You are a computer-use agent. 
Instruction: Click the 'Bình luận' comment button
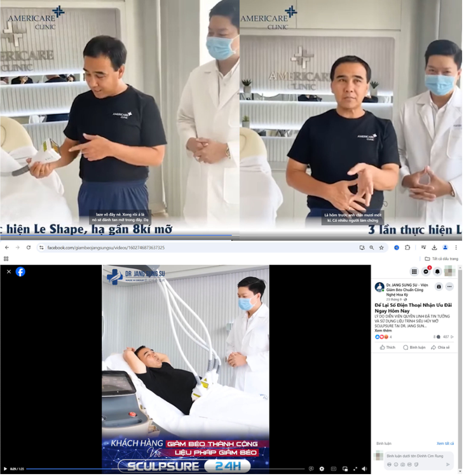click(x=416, y=348)
